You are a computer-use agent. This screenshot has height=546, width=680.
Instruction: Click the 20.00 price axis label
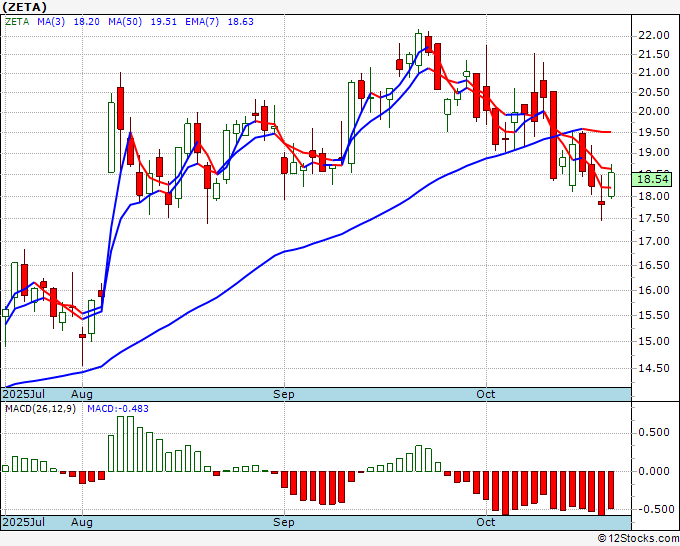pyautogui.click(x=654, y=112)
